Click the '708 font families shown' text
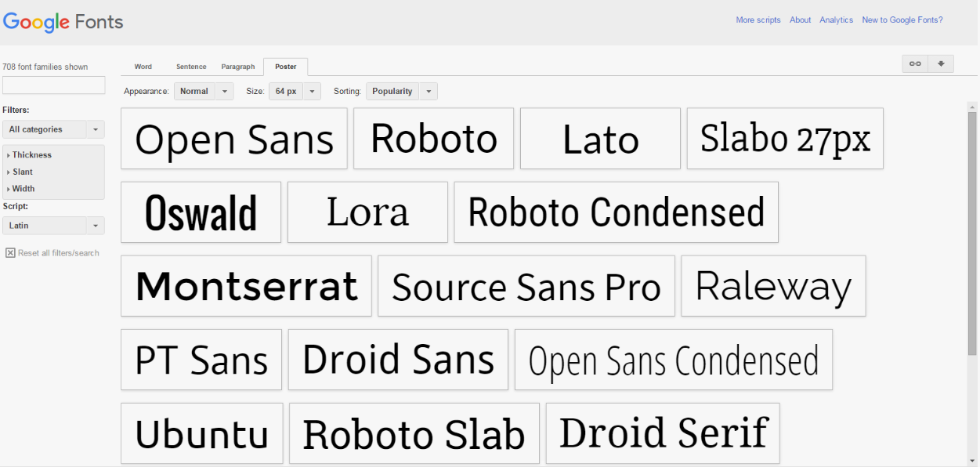980x467 pixels. (x=45, y=67)
